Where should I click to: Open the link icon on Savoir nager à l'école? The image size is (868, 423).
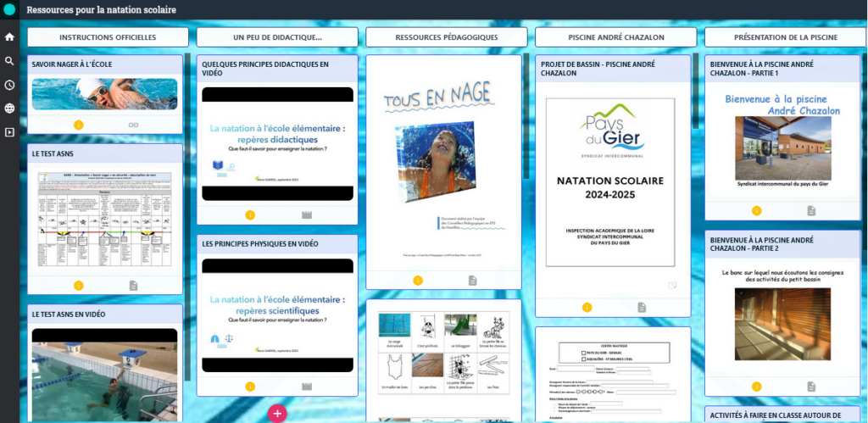(133, 125)
